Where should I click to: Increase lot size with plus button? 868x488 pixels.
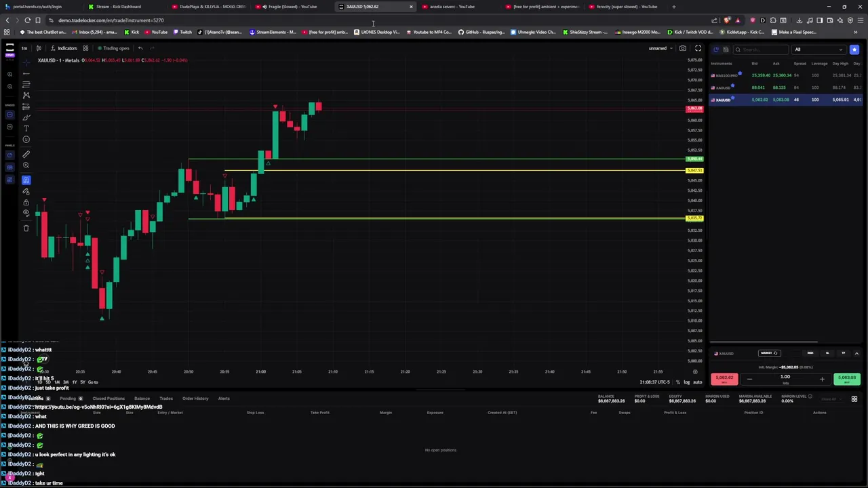822,379
